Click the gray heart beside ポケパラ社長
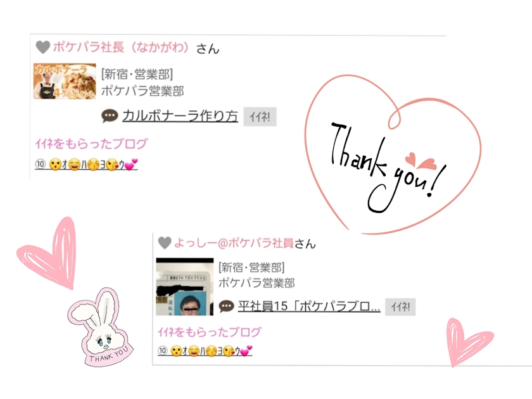Screen dimensions: 532x399 click(43, 47)
